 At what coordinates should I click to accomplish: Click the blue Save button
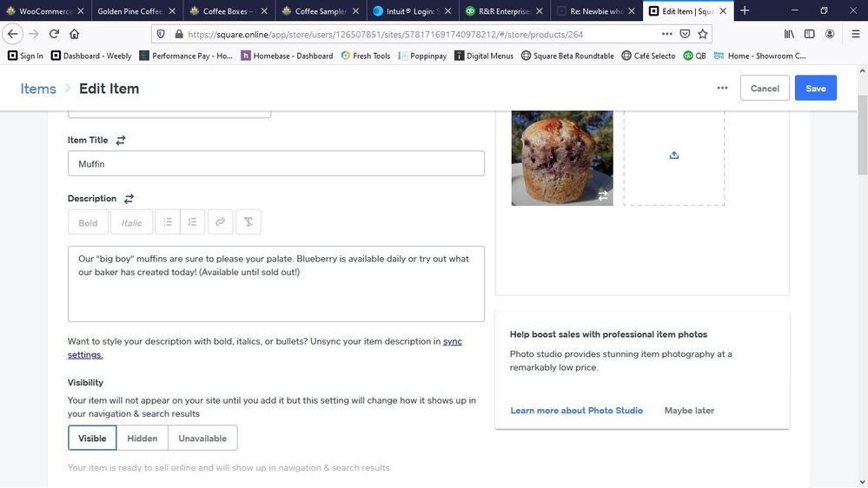point(815,88)
